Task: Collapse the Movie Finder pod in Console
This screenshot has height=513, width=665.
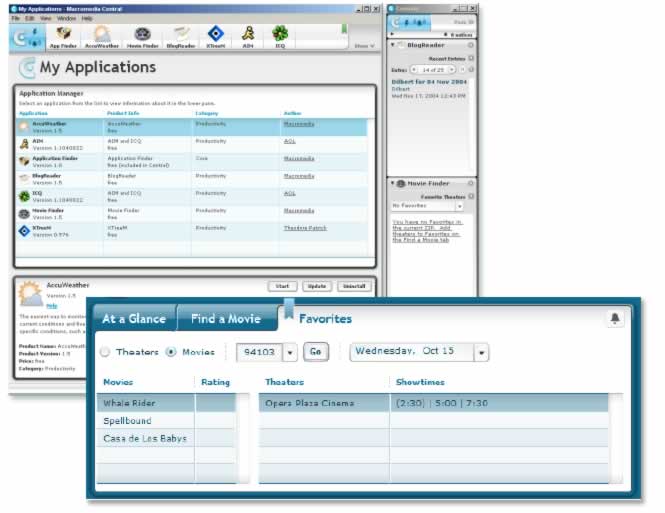Action: [x=392, y=183]
